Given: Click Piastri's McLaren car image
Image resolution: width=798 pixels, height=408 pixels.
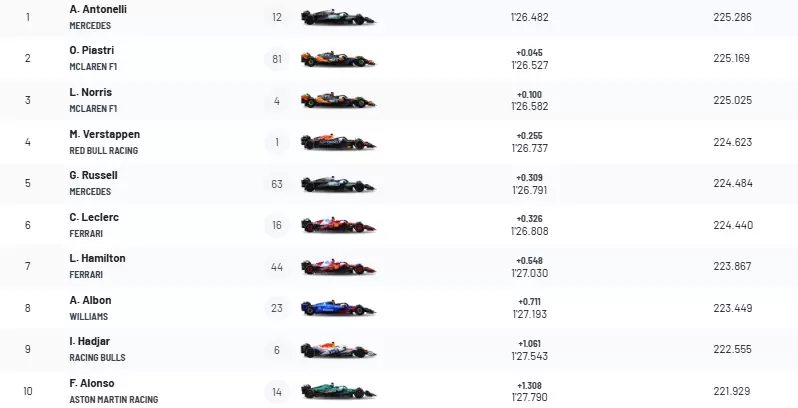Looking at the screenshot, I should pyautogui.click(x=338, y=59).
